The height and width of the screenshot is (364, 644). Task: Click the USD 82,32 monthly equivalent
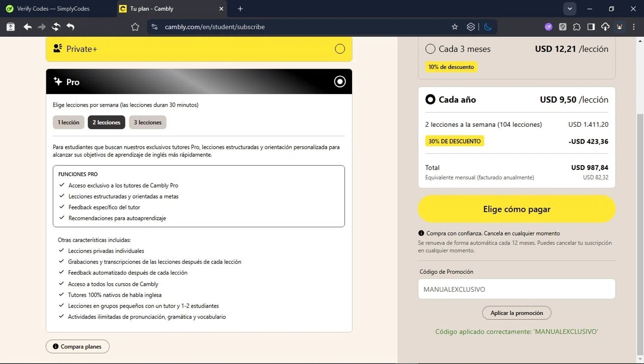(x=595, y=177)
